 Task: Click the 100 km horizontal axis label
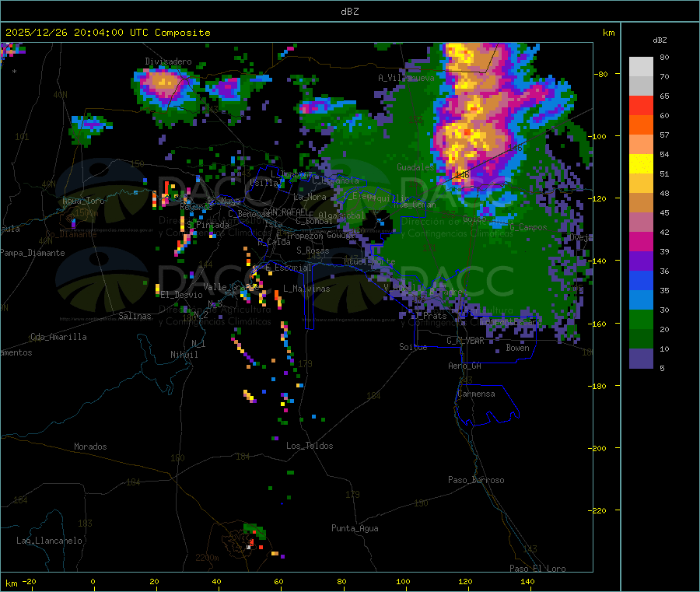pos(403,581)
